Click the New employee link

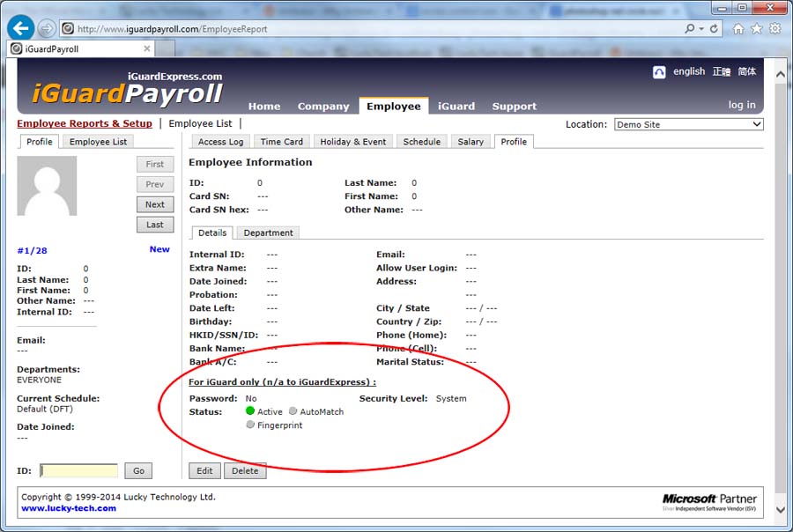click(159, 248)
